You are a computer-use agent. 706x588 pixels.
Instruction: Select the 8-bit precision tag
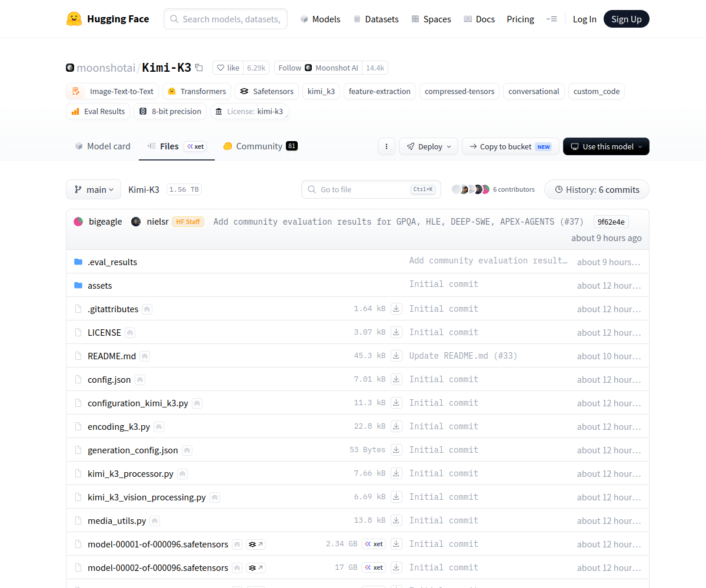point(170,111)
